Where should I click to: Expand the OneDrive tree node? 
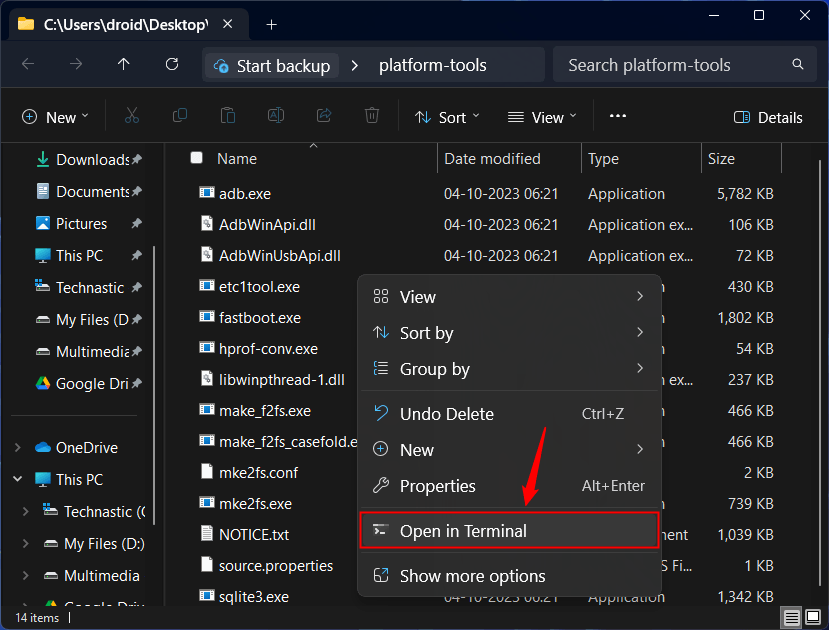pos(18,448)
